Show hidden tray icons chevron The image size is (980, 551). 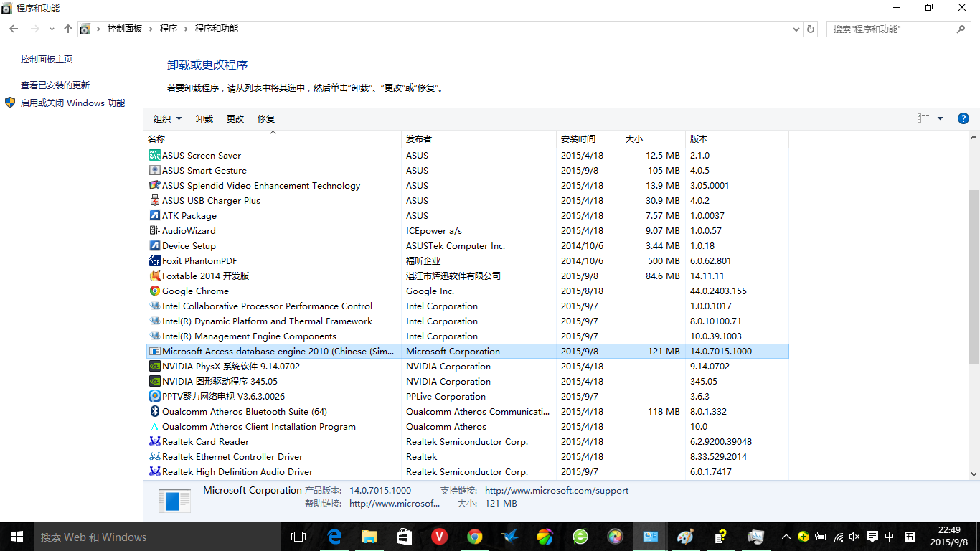[786, 537]
